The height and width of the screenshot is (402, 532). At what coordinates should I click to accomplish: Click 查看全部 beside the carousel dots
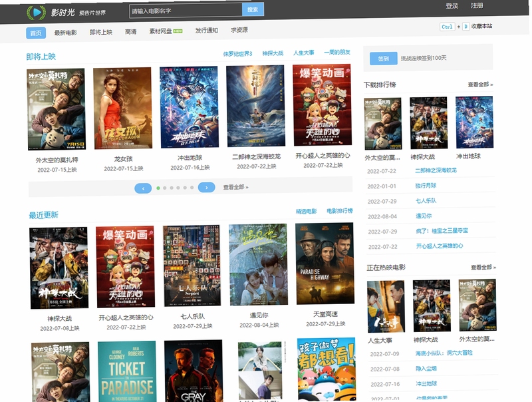(236, 187)
